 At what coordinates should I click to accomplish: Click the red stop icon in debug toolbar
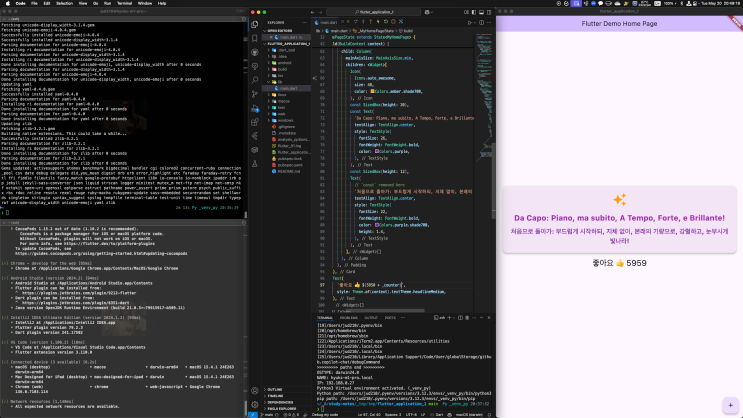click(393, 22)
